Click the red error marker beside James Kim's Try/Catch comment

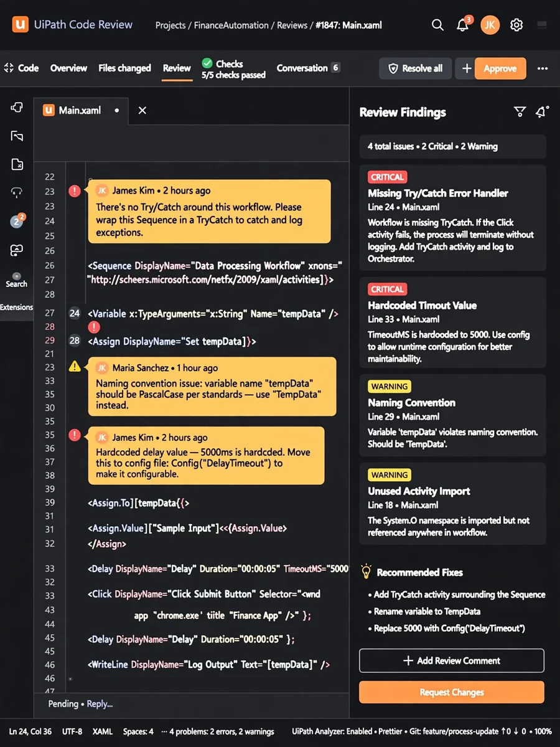[x=75, y=191]
